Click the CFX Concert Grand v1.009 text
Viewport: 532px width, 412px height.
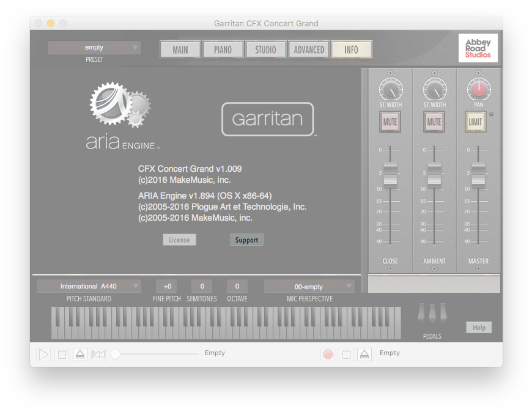pos(190,169)
